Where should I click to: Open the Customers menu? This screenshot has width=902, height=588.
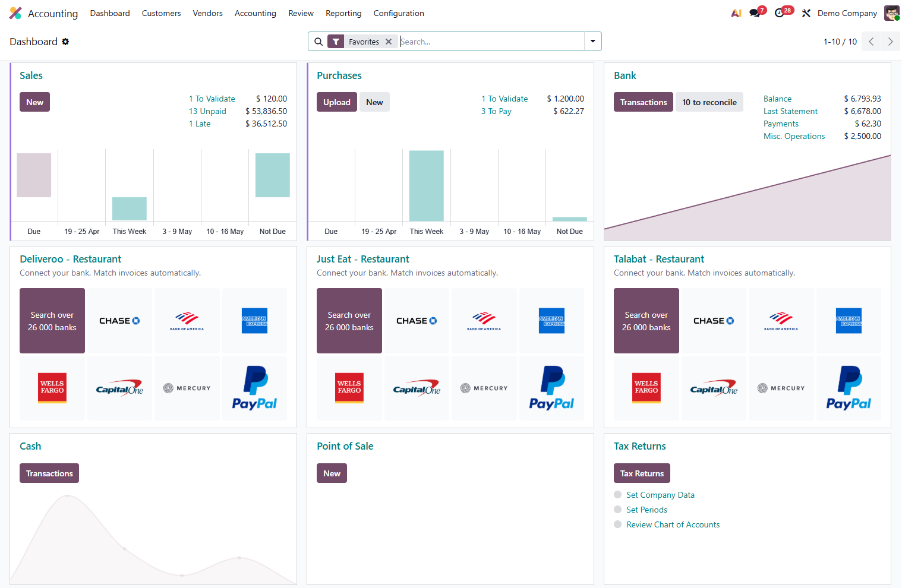click(x=161, y=13)
